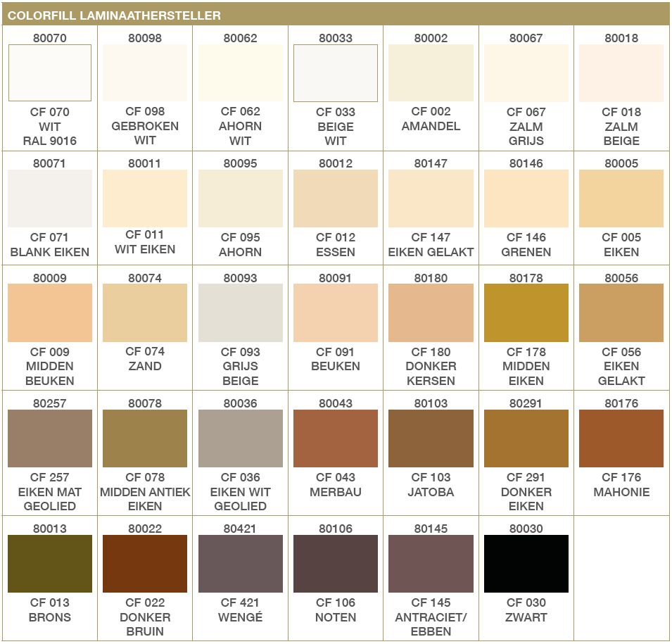Click the Colorfill Laminaathersteller header title
Image resolution: width=672 pixels, height=644 pixels.
[114, 15]
